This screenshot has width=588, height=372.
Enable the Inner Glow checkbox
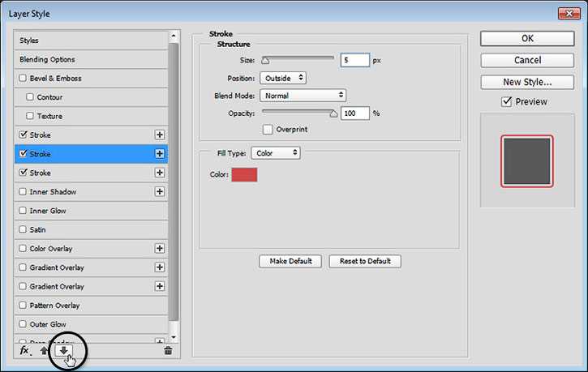(23, 211)
